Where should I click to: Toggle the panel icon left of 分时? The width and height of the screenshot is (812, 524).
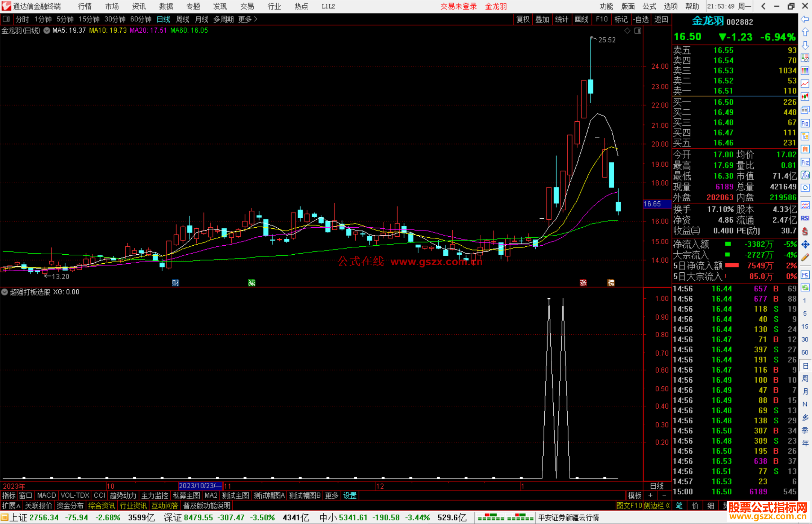[6, 19]
